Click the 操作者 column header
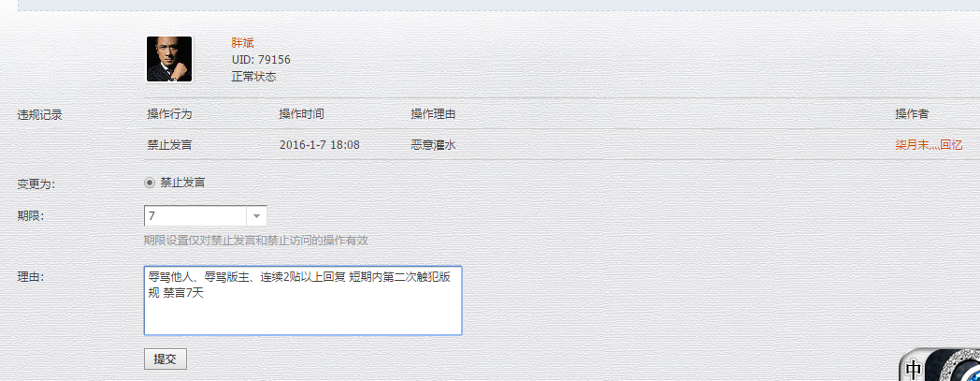The image size is (980, 381). coord(911,114)
